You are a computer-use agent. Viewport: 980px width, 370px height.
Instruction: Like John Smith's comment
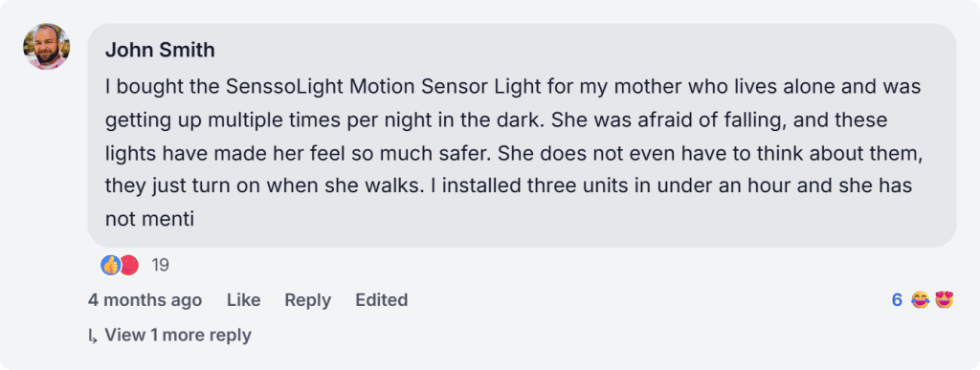coord(244,300)
